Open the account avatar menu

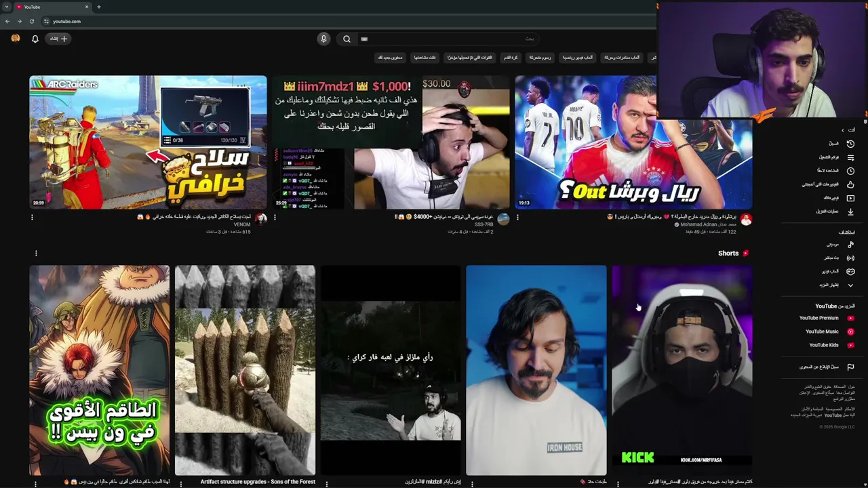coord(16,39)
